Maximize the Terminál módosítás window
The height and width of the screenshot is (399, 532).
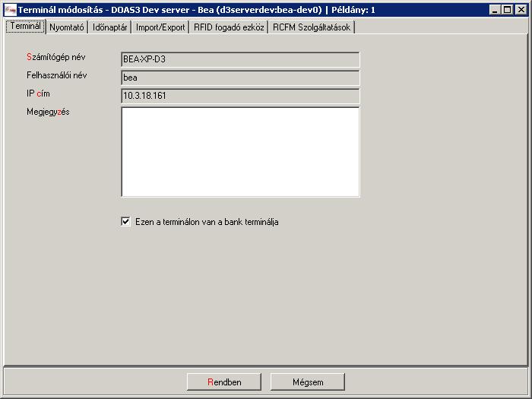click(508, 10)
